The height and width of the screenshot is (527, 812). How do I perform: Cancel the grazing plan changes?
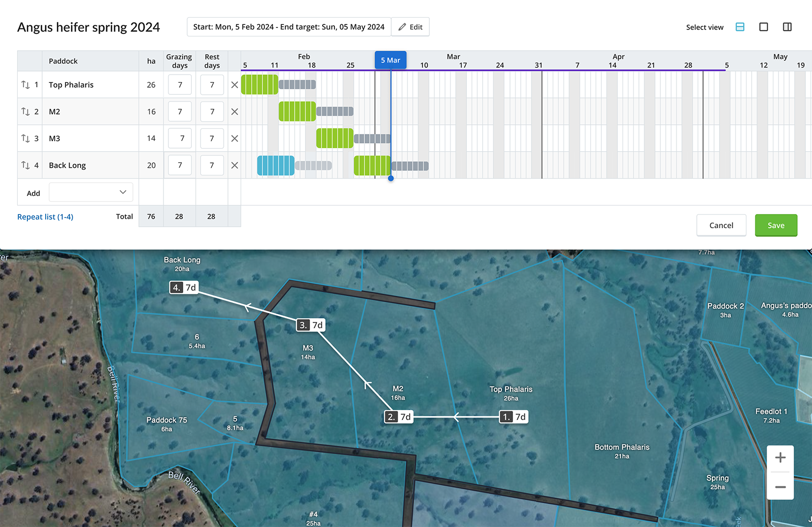[x=721, y=225]
